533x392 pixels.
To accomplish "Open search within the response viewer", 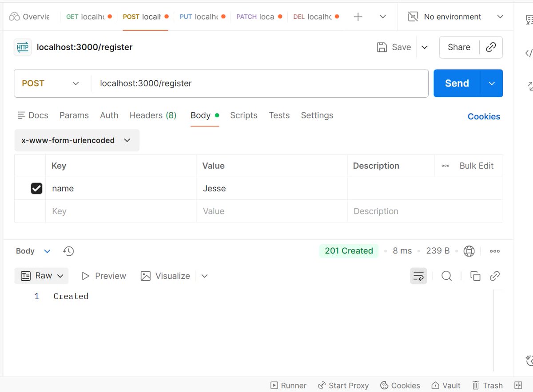I will 446,276.
